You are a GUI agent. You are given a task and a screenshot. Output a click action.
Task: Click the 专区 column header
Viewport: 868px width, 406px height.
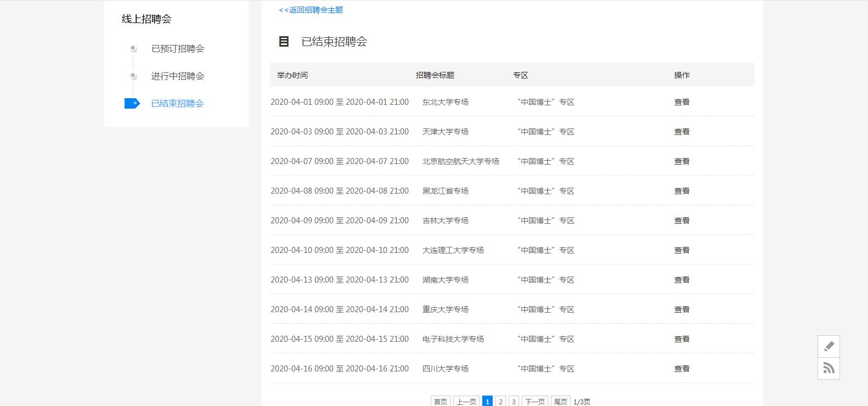coord(521,75)
